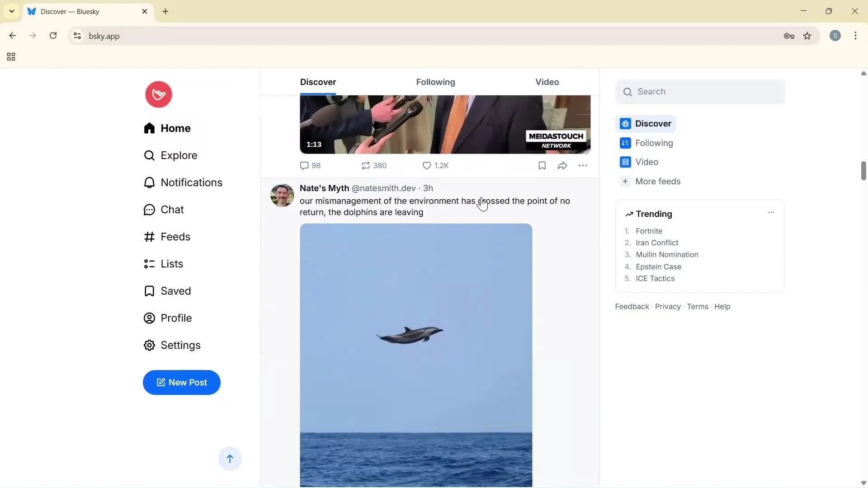Select the Explore icon in sidebar

click(149, 155)
